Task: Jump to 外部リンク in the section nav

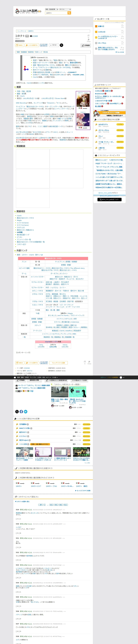Action: coord(39,52)
